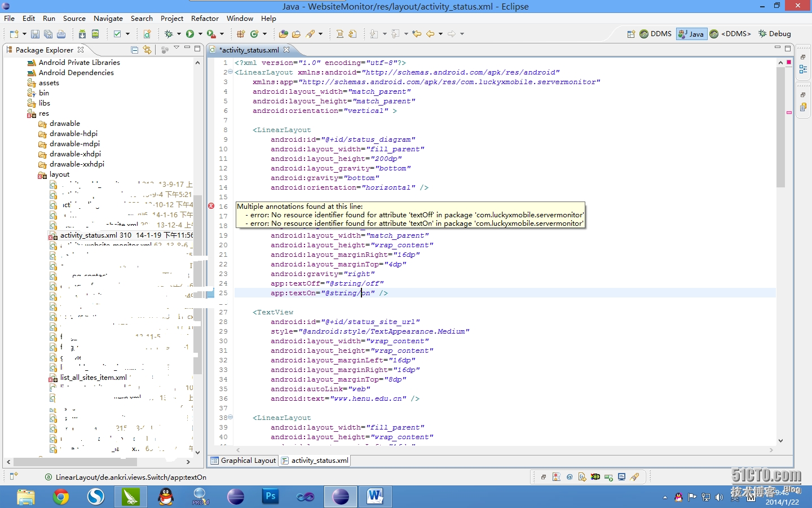Collapse the LinearLayout fold at line 2
This screenshot has width=812, height=508.
[x=230, y=72]
